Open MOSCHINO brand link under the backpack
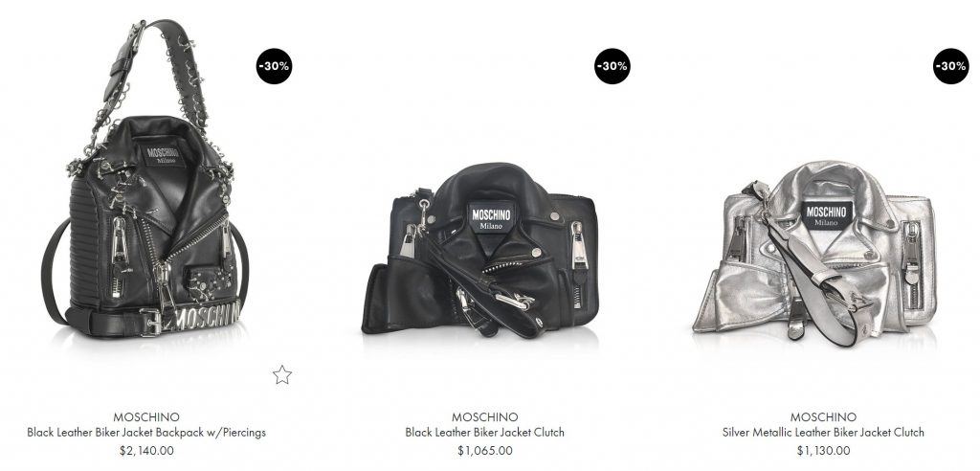Image resolution: width=980 pixels, height=471 pixels. tap(146, 416)
